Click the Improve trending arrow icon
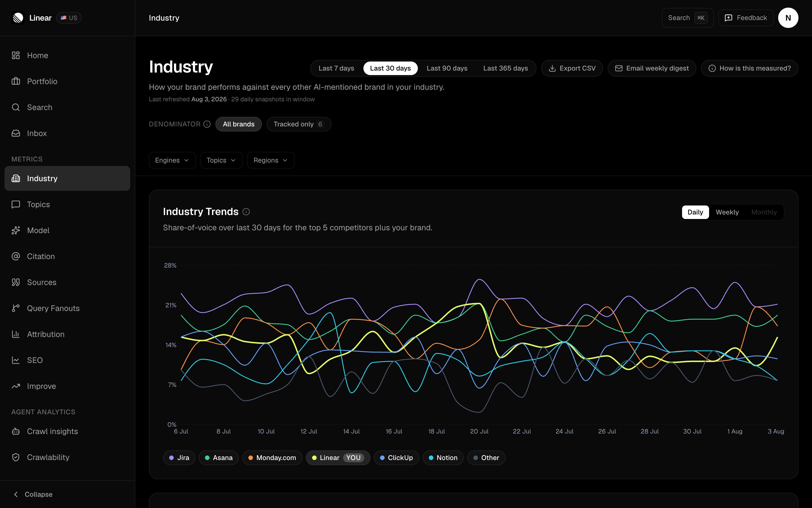812x508 pixels. (x=16, y=386)
